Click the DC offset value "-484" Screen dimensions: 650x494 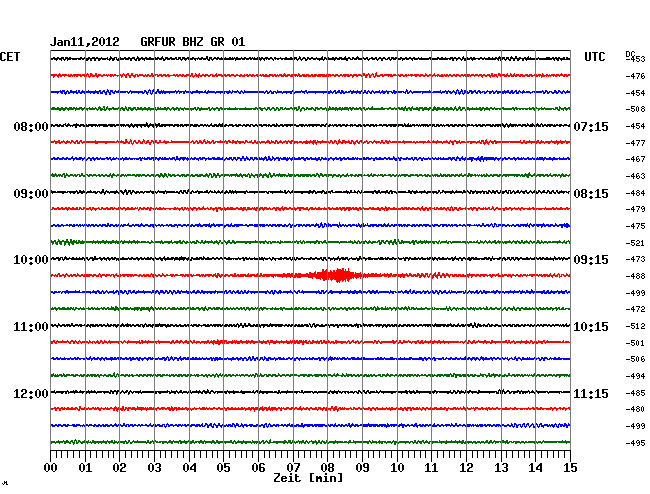pos(635,193)
